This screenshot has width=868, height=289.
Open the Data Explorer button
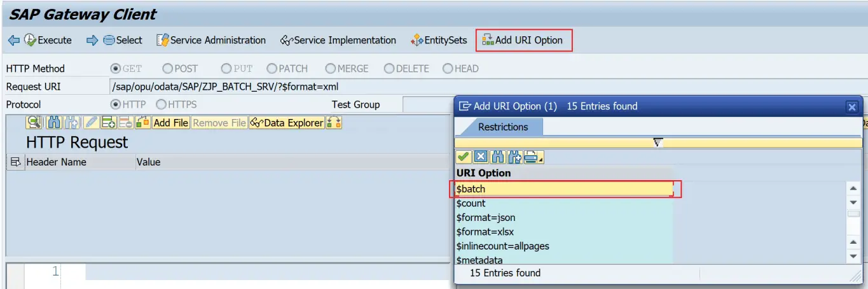[x=287, y=122]
